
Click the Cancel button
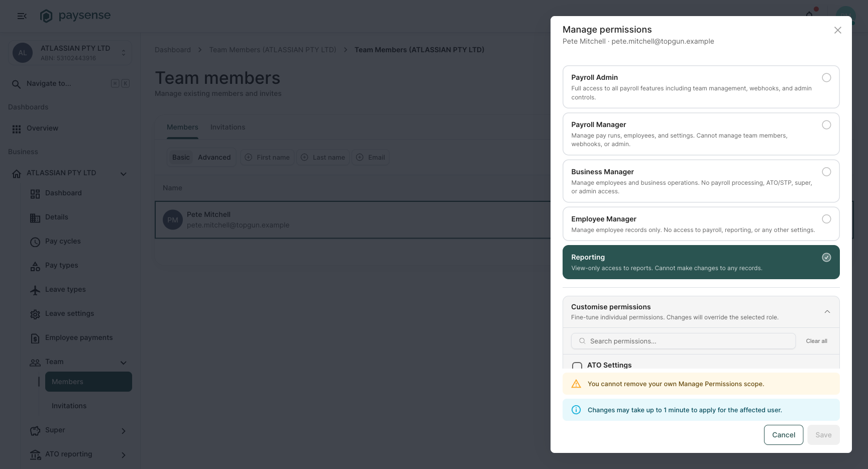tap(784, 435)
